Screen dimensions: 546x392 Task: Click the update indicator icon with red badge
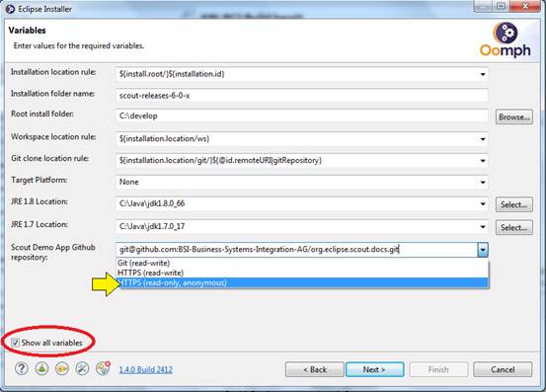[103, 368]
